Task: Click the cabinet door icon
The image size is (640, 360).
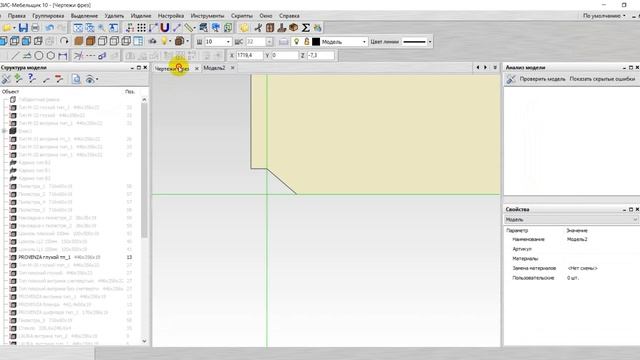Action: pos(270,28)
